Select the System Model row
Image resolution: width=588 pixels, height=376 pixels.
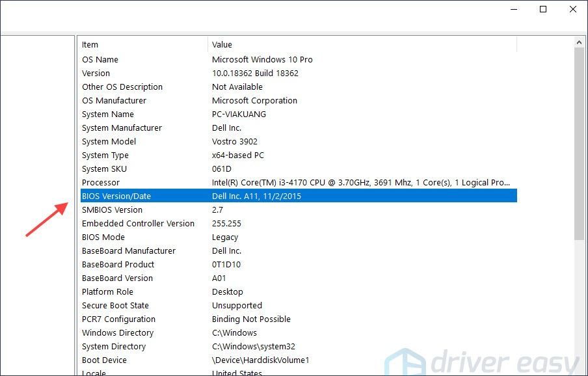299,142
